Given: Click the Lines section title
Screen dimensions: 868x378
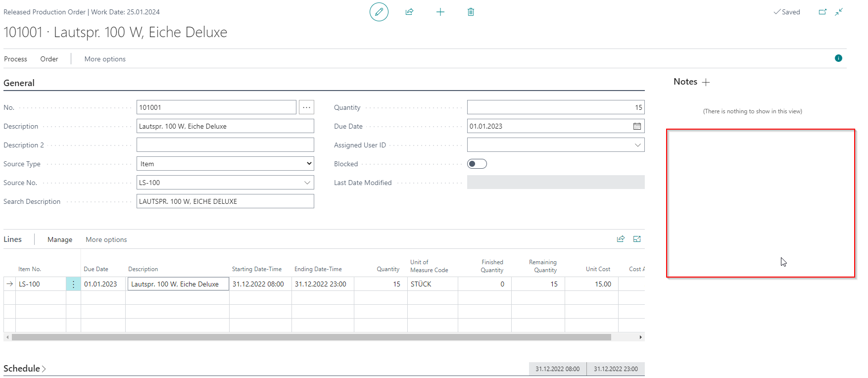Looking at the screenshot, I should pos(12,239).
